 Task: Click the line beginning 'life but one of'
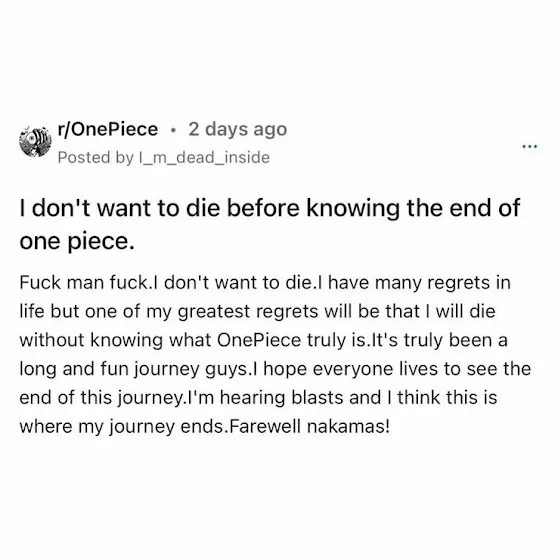coord(258,311)
